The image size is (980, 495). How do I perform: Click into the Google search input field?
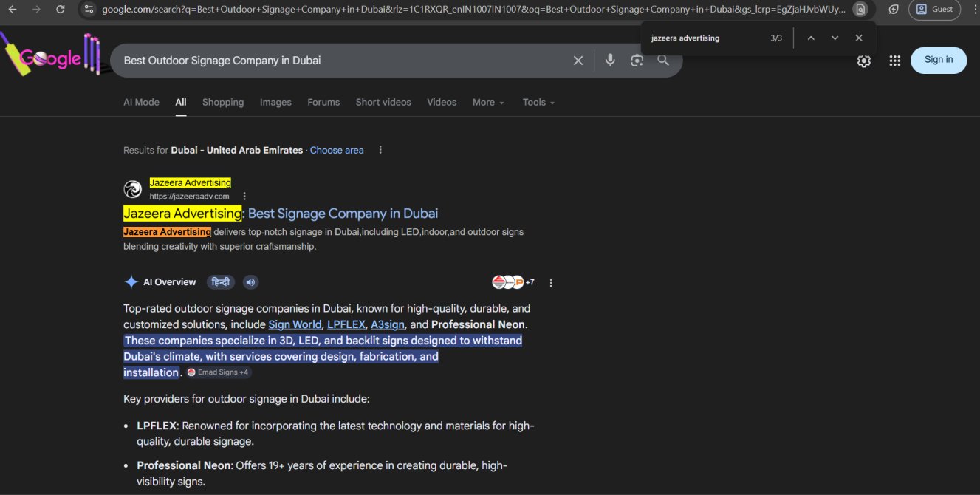pyautogui.click(x=340, y=61)
